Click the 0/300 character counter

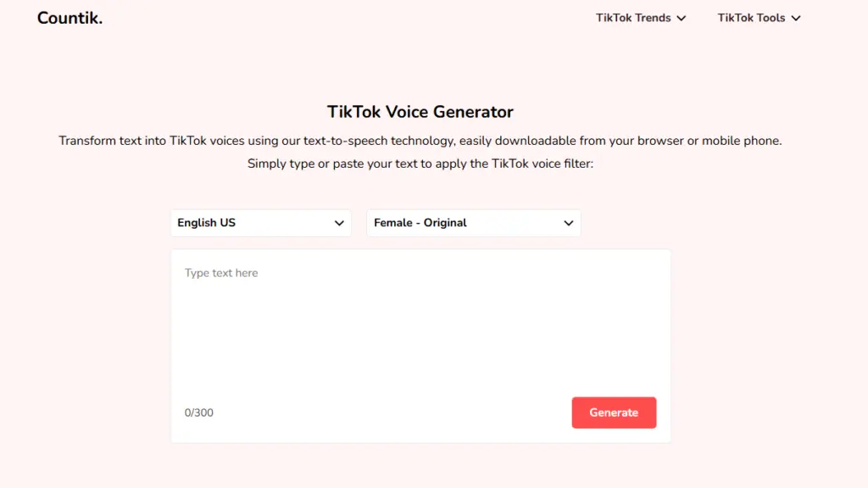point(199,413)
